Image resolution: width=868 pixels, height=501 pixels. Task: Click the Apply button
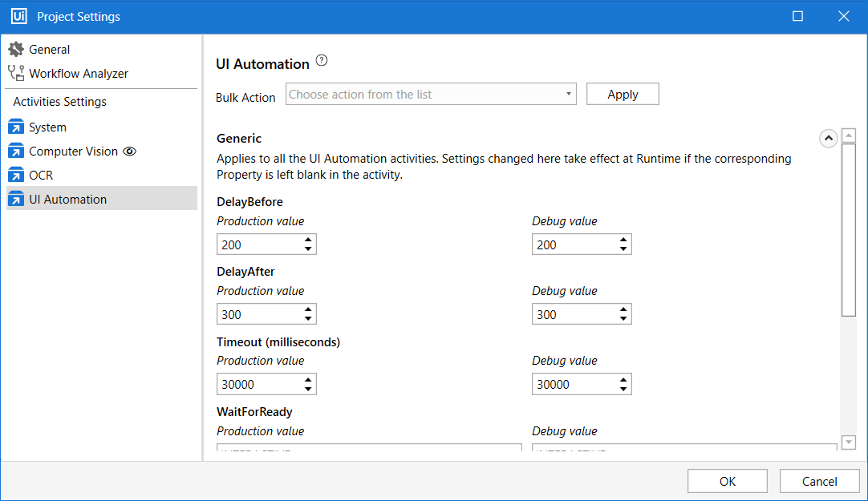(623, 94)
